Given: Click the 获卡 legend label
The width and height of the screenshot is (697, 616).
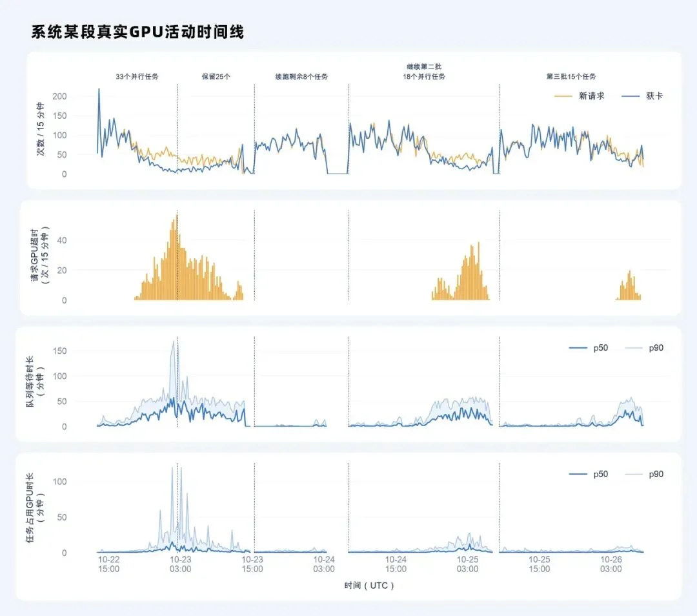Looking at the screenshot, I should click(654, 96).
